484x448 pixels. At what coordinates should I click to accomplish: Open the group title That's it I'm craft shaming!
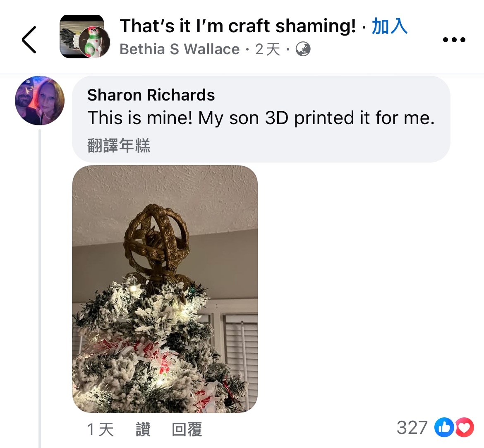[238, 26]
